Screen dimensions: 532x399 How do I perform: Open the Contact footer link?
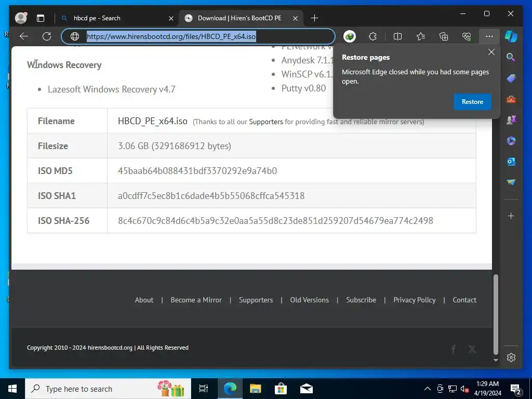[464, 300]
